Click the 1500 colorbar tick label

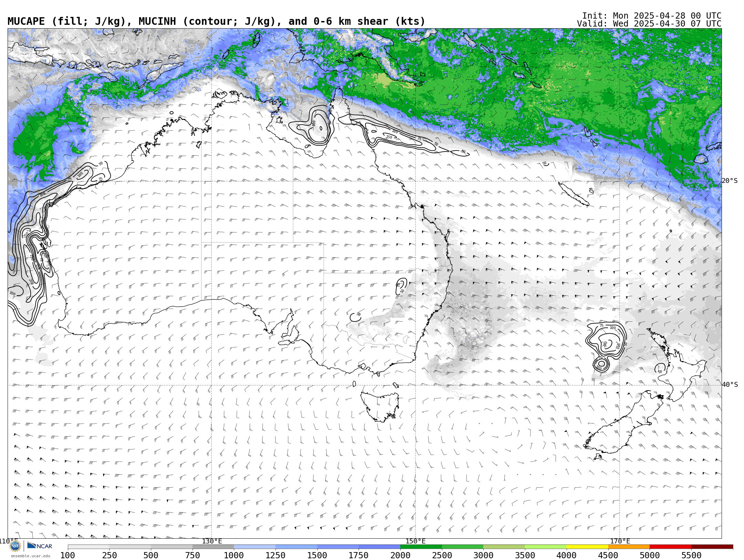pyautogui.click(x=317, y=555)
